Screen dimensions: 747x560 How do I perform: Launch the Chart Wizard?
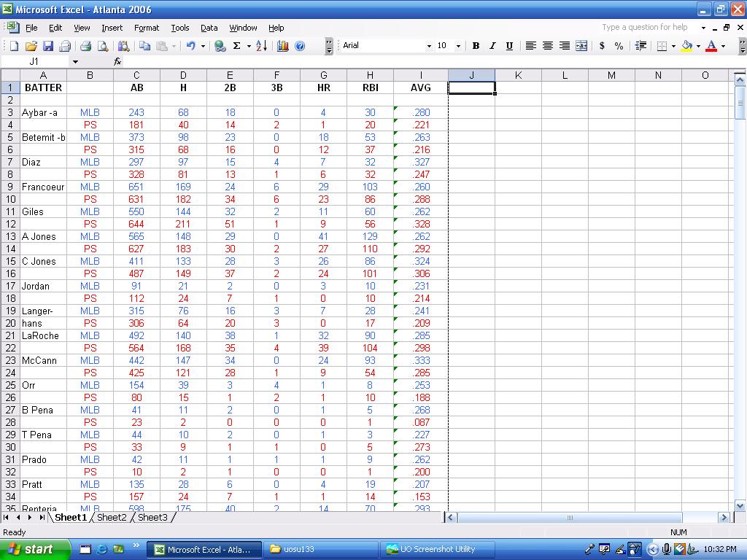coord(282,46)
